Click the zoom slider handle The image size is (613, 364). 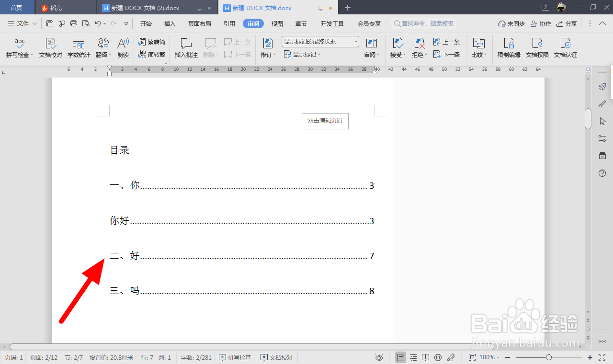549,357
